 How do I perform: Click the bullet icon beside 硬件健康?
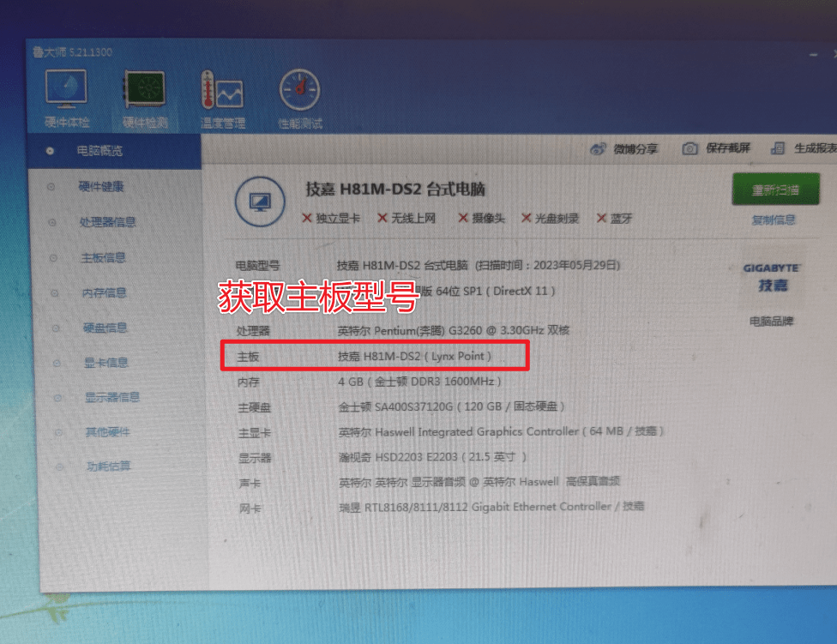(51, 187)
